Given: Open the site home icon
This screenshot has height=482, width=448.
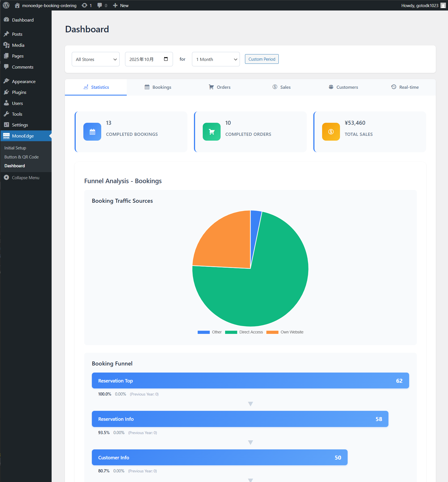Looking at the screenshot, I should [17, 5].
